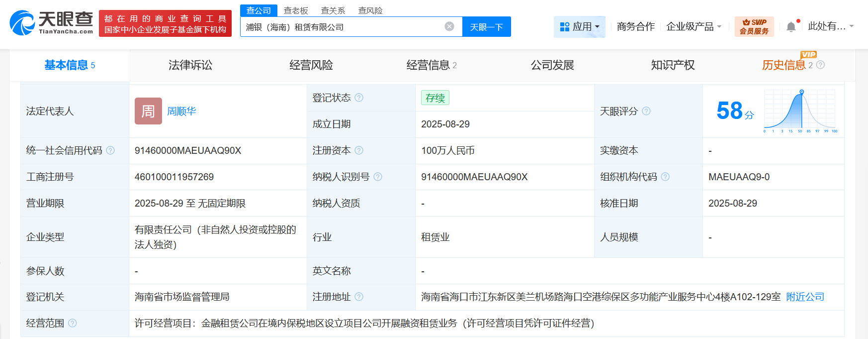868x339 pixels.
Task: Click help icon beside 统一社会信用代码
Action: [x=110, y=150]
